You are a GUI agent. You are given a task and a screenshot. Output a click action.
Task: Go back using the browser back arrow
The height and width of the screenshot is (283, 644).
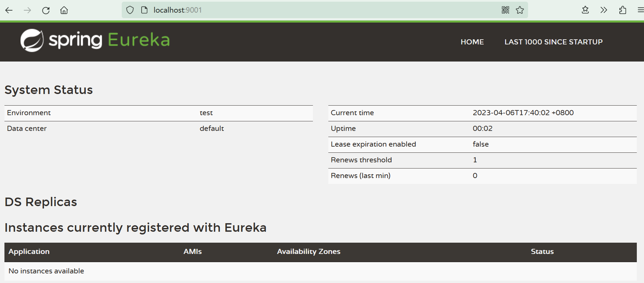coord(9,10)
